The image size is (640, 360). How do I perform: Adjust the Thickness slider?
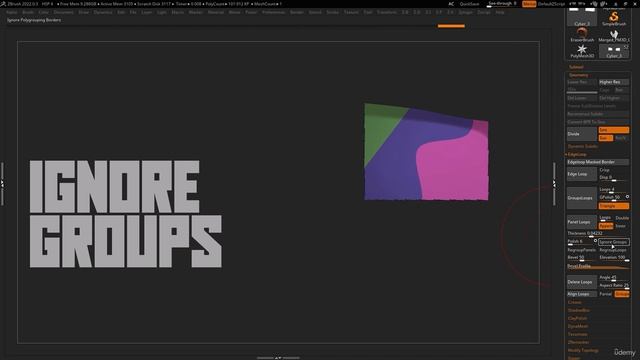pyautogui.click(x=598, y=234)
